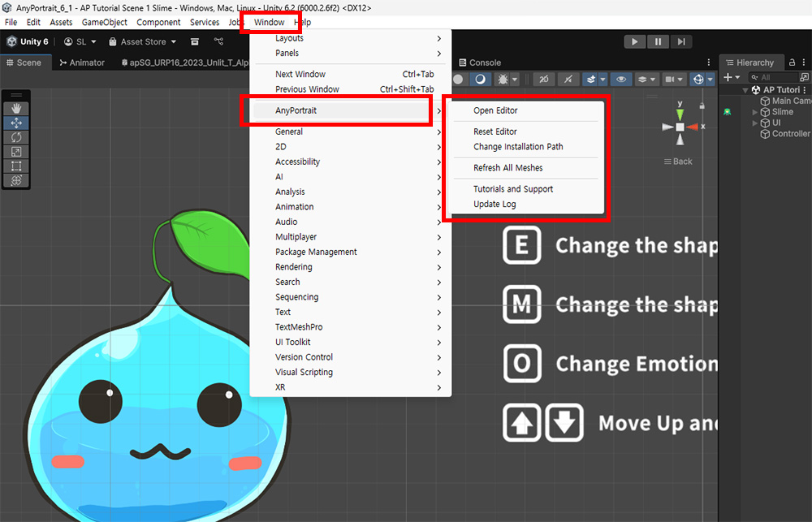Open the Asset Store dropdown
The image size is (812, 522).
click(142, 41)
